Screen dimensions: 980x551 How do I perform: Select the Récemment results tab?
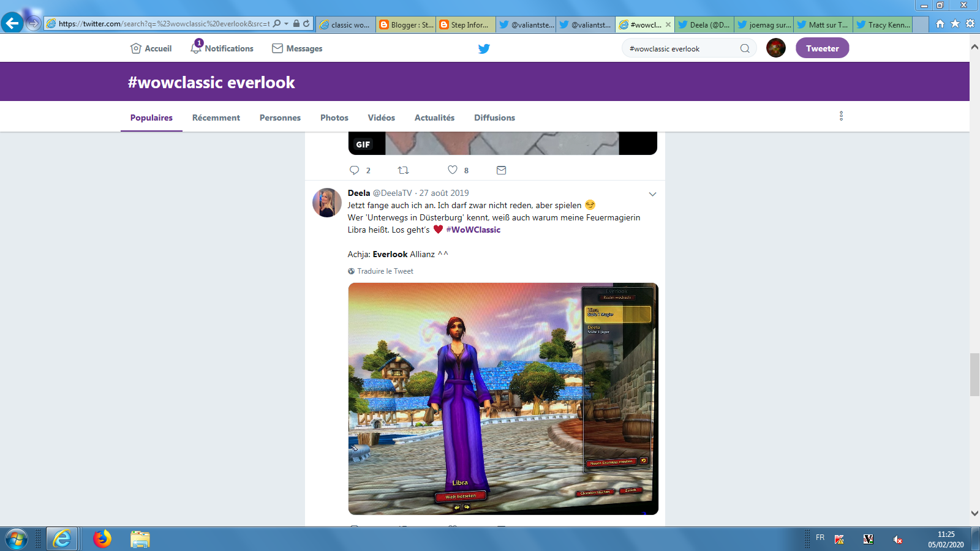[x=216, y=118]
